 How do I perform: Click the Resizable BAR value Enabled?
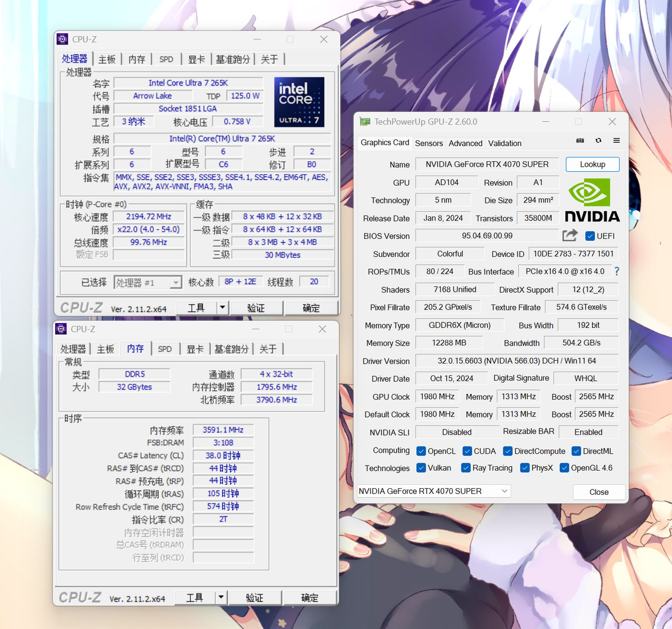pos(588,432)
